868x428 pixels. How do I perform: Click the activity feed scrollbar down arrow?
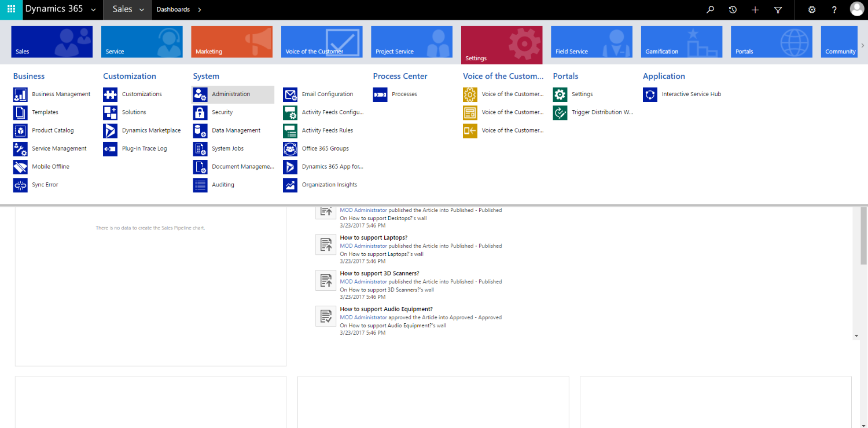click(x=856, y=336)
